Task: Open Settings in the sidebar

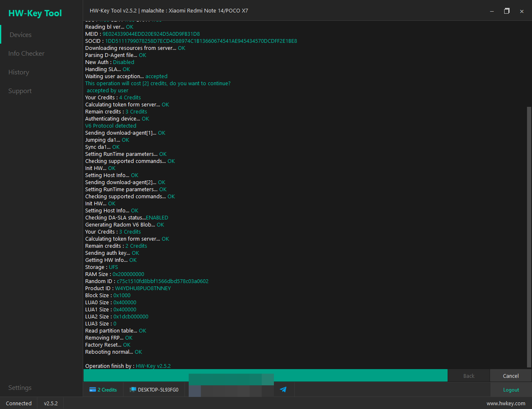Action: click(20, 388)
